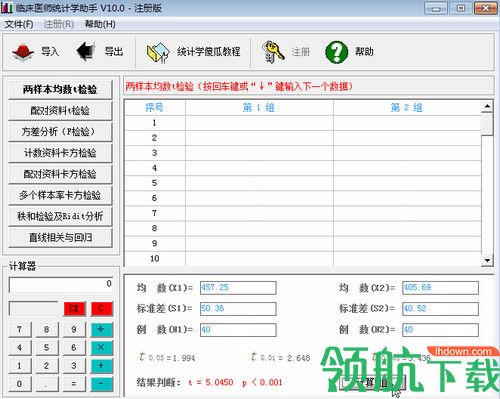Click calculator key 4
This screenshot has width=500, height=399.
[x=19, y=348]
